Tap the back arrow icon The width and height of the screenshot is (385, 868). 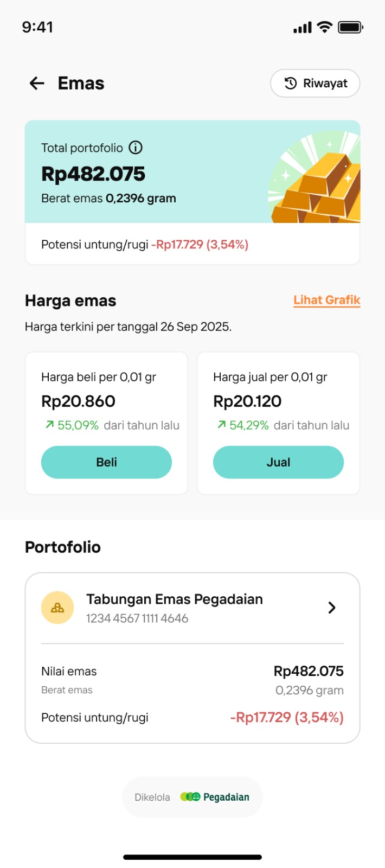tap(37, 83)
